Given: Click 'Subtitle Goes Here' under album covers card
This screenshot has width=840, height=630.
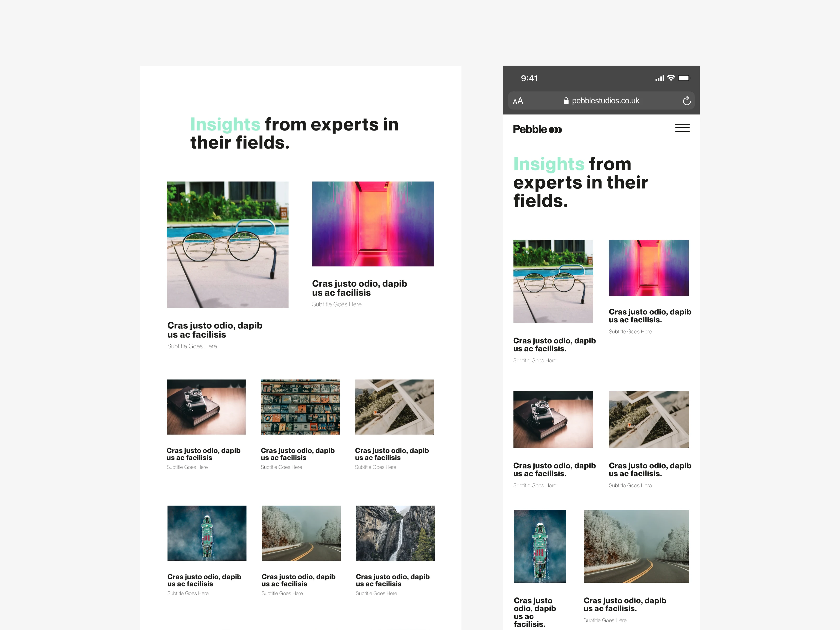Looking at the screenshot, I should click(x=281, y=468).
